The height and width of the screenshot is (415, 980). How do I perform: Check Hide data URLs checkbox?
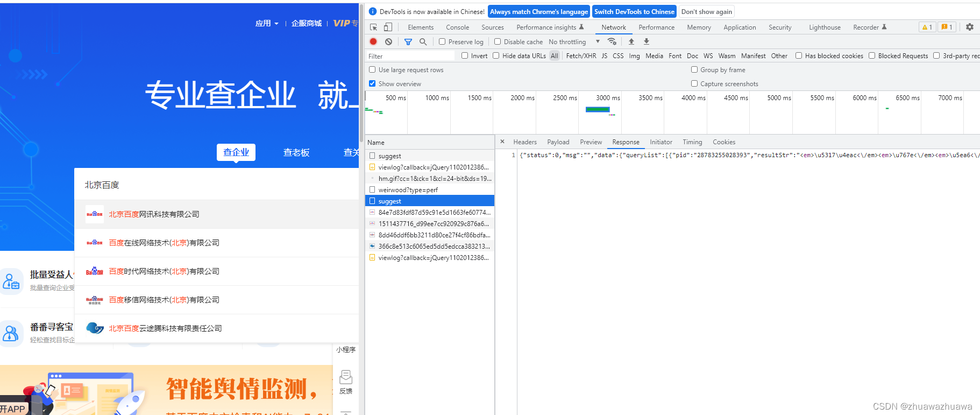[x=496, y=55]
